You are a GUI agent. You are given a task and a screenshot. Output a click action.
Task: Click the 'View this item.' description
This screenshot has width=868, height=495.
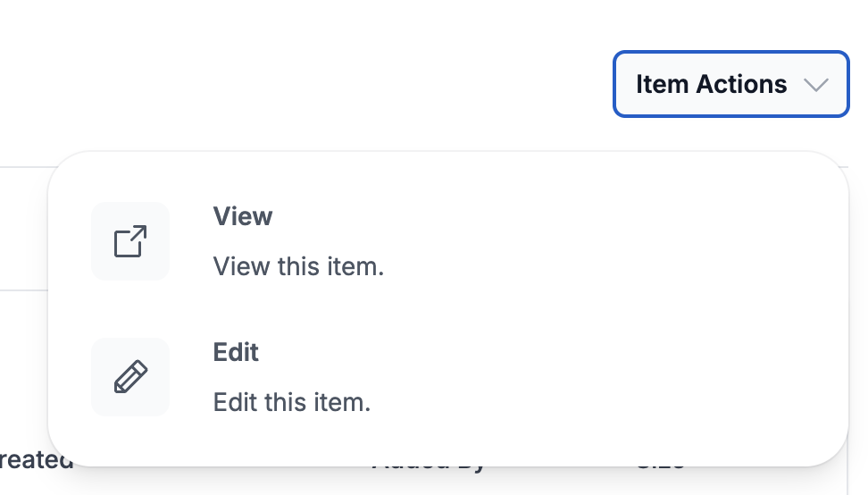tap(298, 266)
